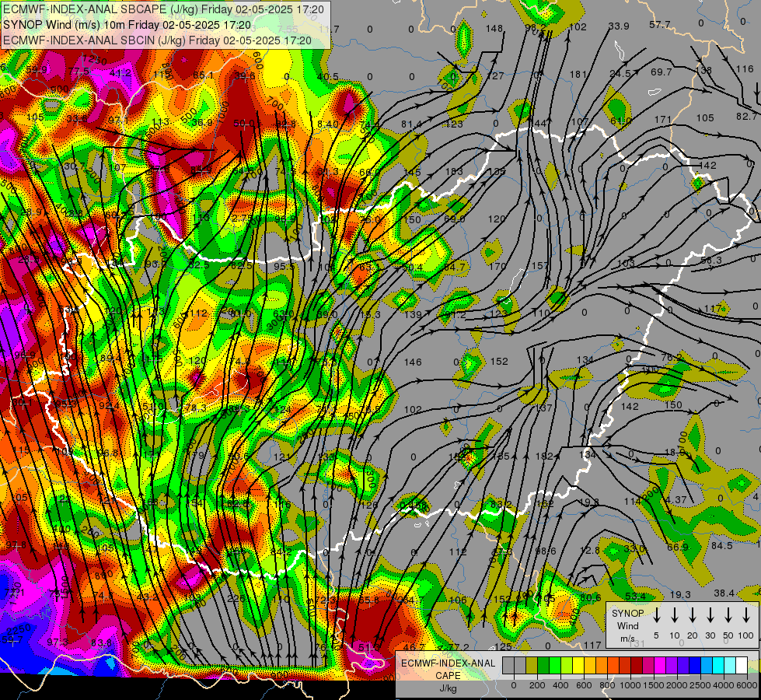
Task: Click the station value 57.7 on map
Action: (x=660, y=24)
